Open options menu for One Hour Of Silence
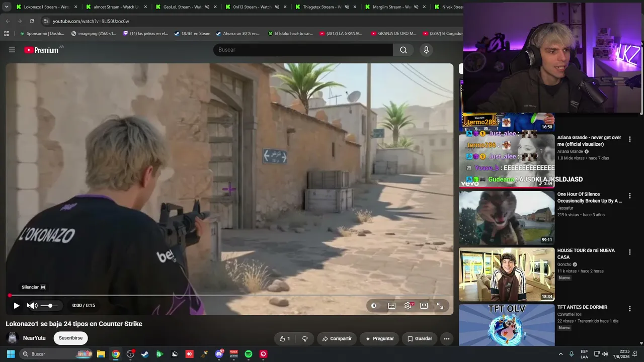Image resolution: width=644 pixels, height=362 pixels. click(x=629, y=196)
